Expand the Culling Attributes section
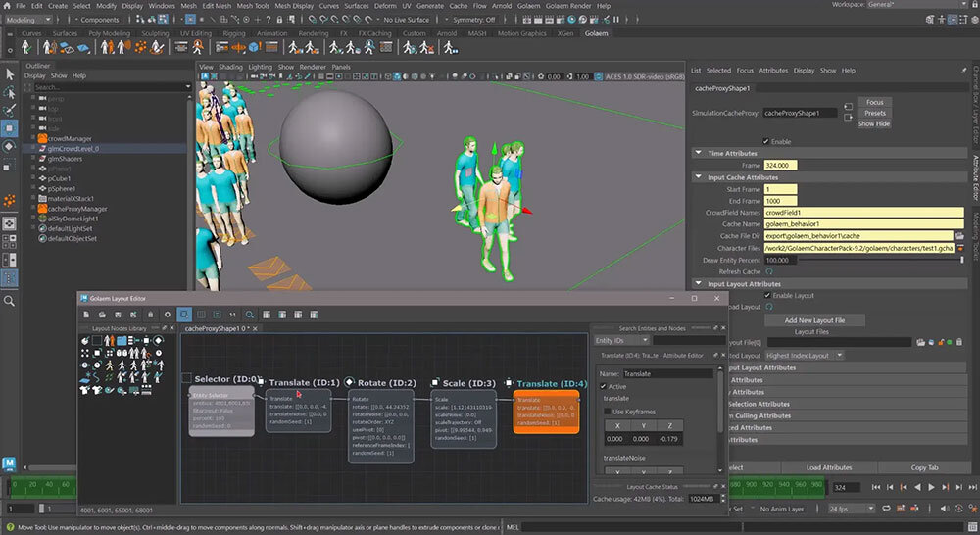 [848, 416]
